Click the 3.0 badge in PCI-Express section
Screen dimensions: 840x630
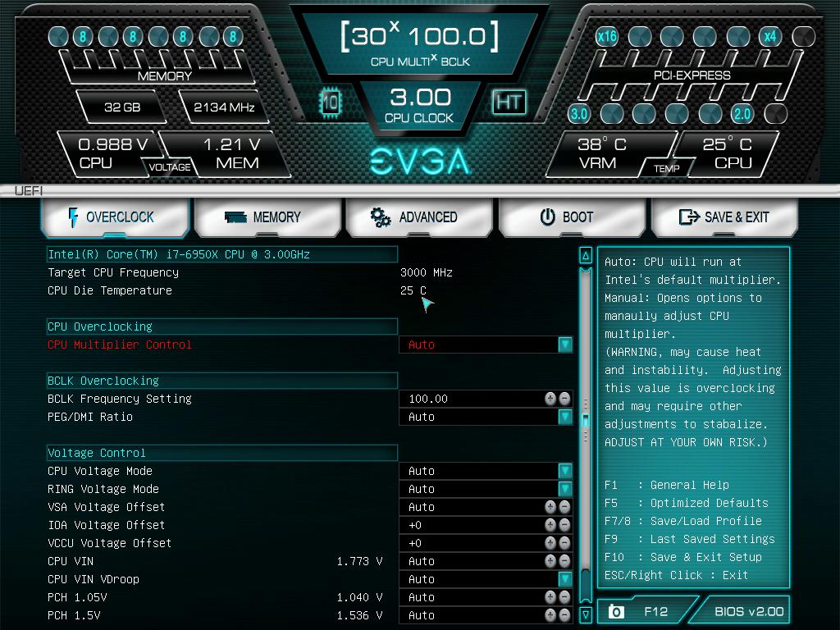579,114
